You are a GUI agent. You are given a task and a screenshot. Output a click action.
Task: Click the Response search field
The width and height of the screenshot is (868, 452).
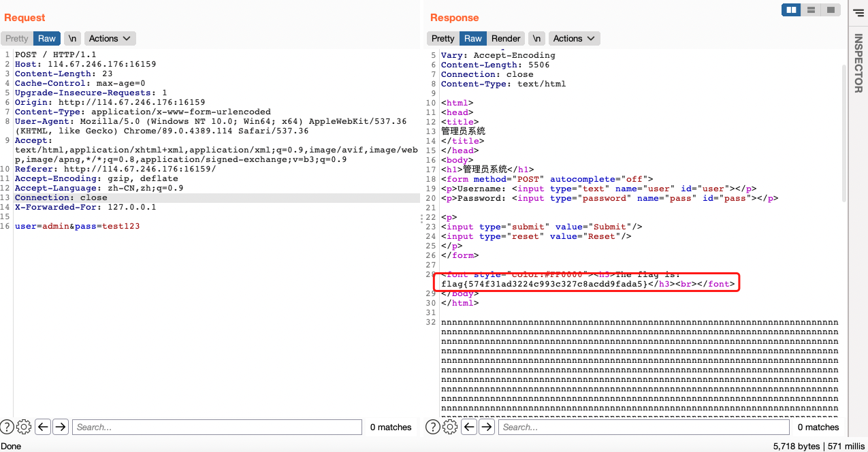(643, 427)
